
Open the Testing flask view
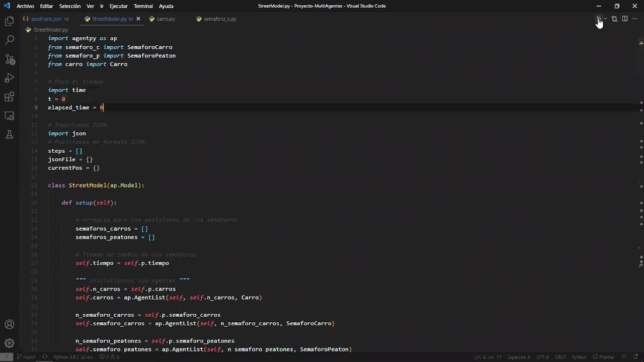point(9,134)
